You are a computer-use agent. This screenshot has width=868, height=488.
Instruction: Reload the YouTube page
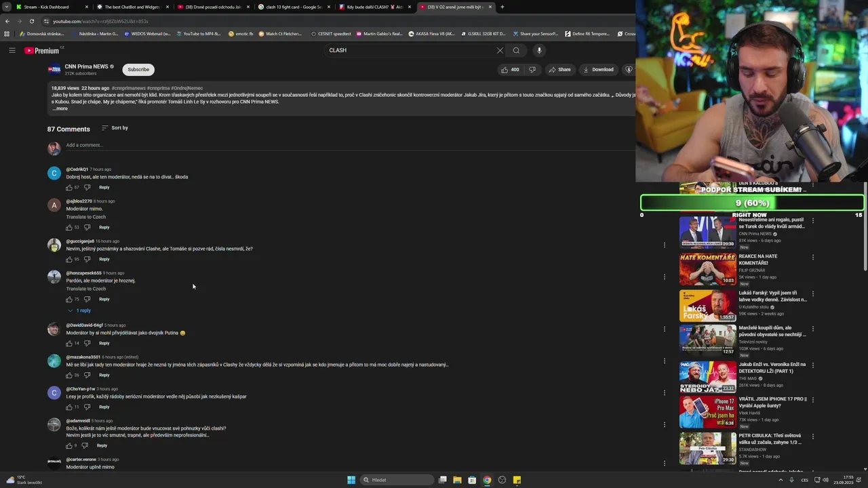tap(31, 21)
